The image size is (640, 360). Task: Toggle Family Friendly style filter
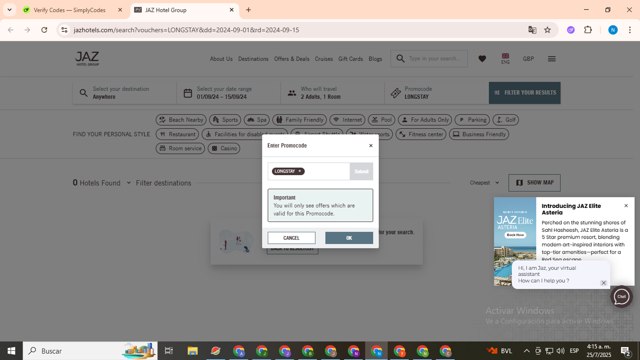(300, 120)
